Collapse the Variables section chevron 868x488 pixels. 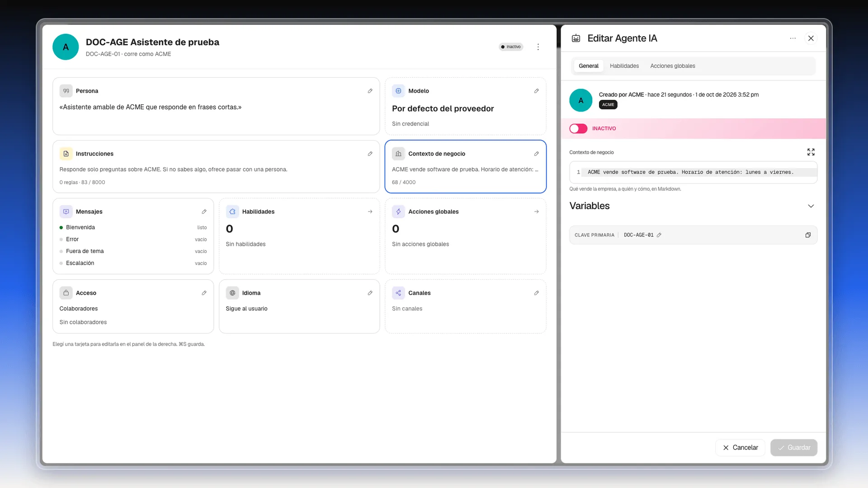(x=811, y=206)
